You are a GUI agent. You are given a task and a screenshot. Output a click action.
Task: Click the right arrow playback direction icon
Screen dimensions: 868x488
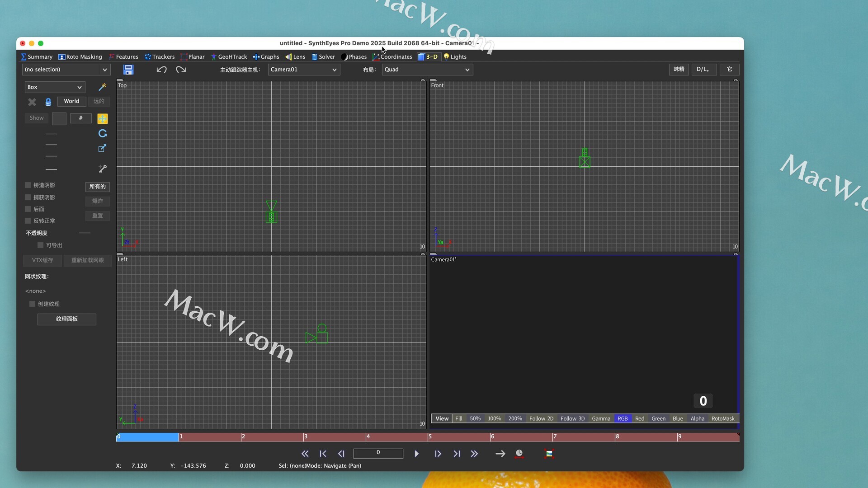point(500,454)
